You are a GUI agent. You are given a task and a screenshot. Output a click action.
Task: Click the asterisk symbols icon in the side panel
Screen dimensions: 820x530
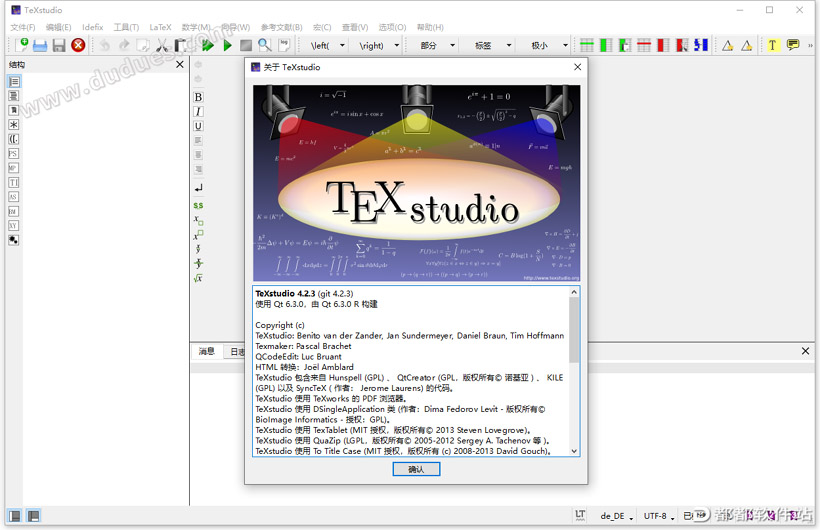pos(14,125)
